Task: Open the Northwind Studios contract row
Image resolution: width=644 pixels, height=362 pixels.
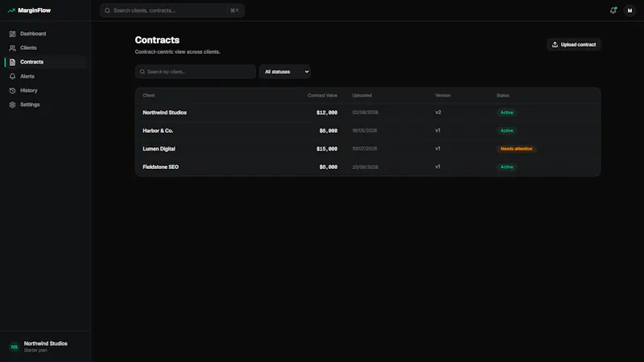Action: tap(368, 113)
